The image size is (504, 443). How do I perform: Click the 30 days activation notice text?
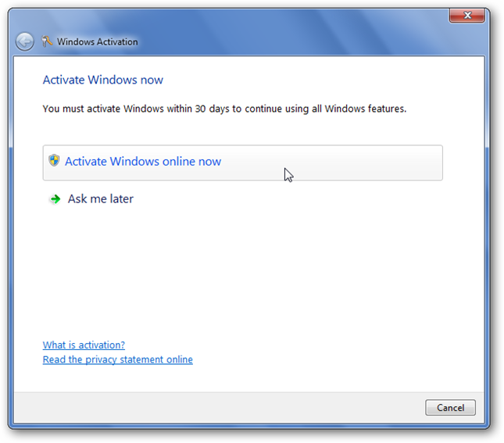224,109
